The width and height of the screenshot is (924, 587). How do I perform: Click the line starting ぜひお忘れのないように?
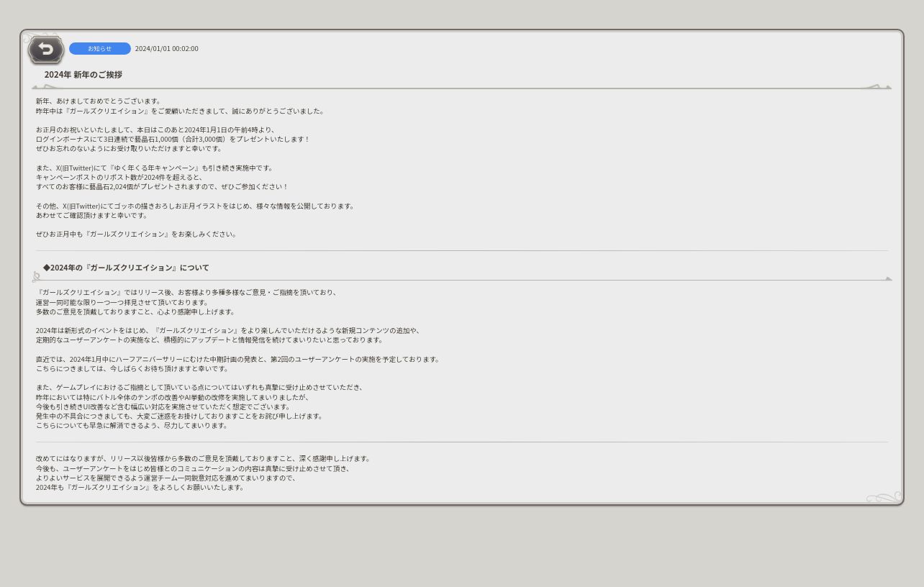tap(130, 149)
